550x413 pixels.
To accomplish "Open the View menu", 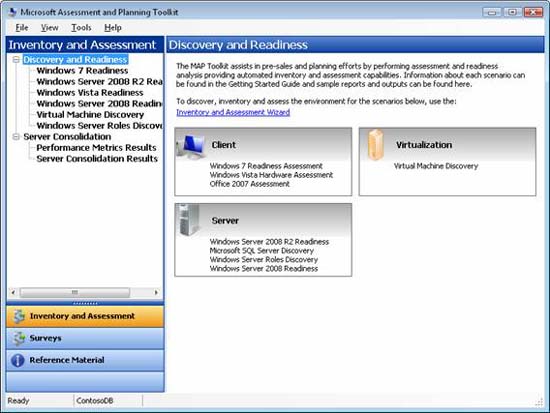I will pyautogui.click(x=49, y=27).
